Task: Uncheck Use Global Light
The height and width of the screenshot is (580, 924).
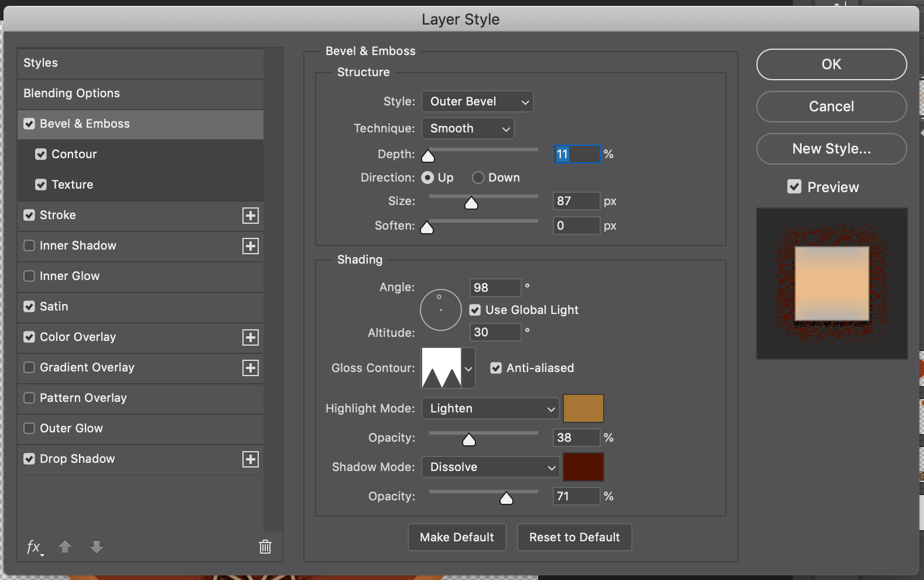Action: 475,310
